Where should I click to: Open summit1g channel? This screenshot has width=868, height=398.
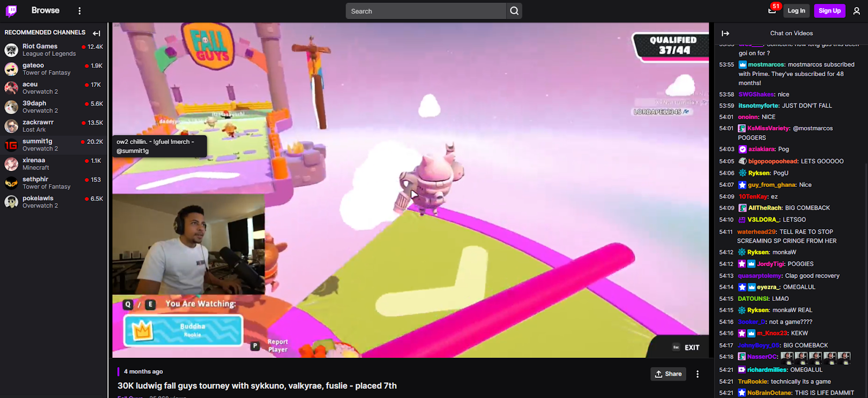(54, 145)
